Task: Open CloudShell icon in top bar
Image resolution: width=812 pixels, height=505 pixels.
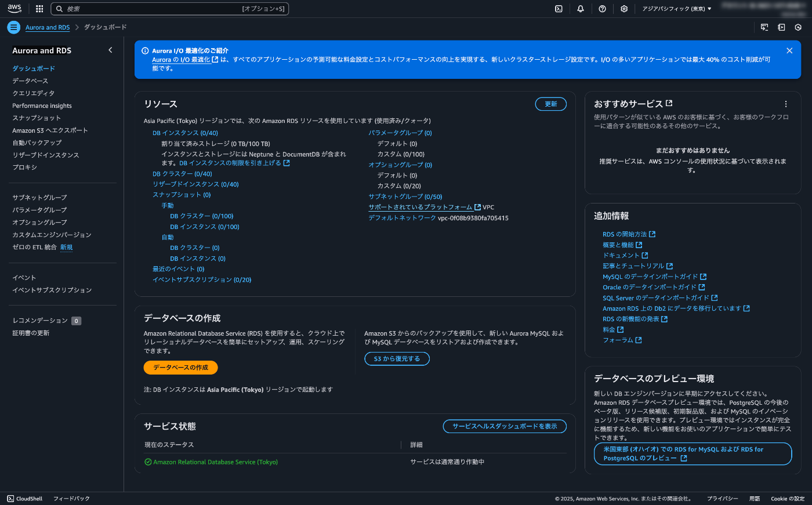Action: pyautogui.click(x=559, y=9)
